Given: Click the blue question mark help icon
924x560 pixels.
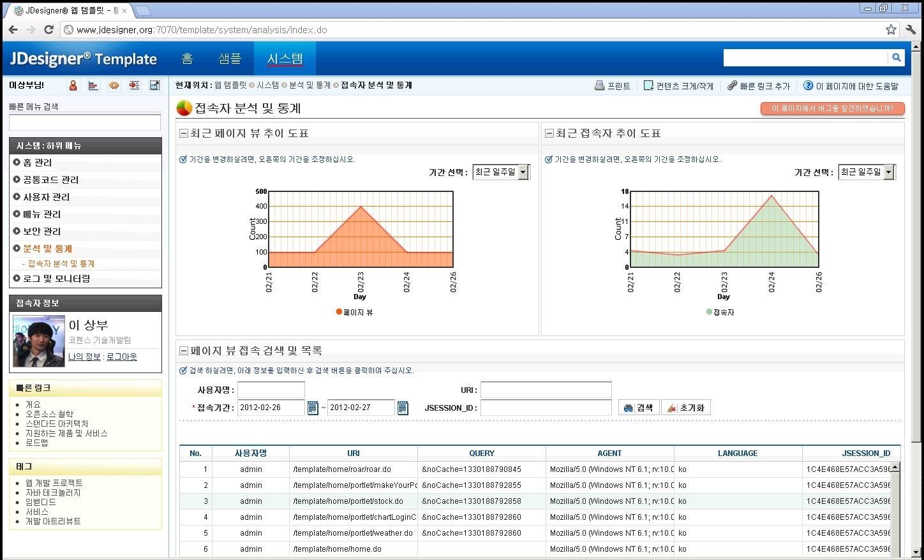Looking at the screenshot, I should point(808,85).
